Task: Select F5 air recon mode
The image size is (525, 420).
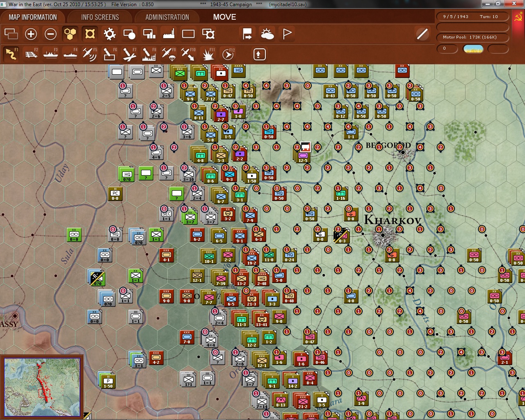Action: 90,54
